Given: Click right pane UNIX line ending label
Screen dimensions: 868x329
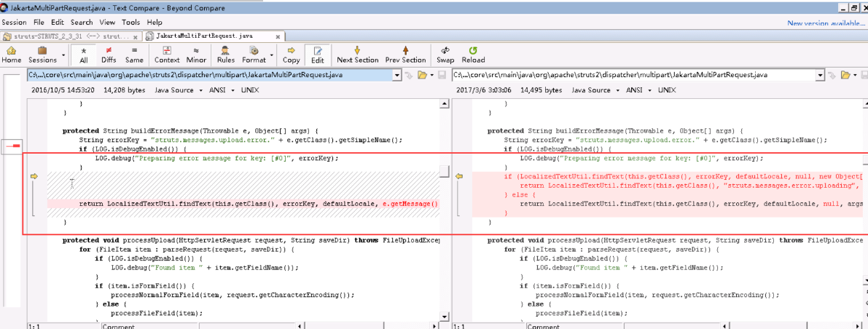Looking at the screenshot, I should point(667,90).
